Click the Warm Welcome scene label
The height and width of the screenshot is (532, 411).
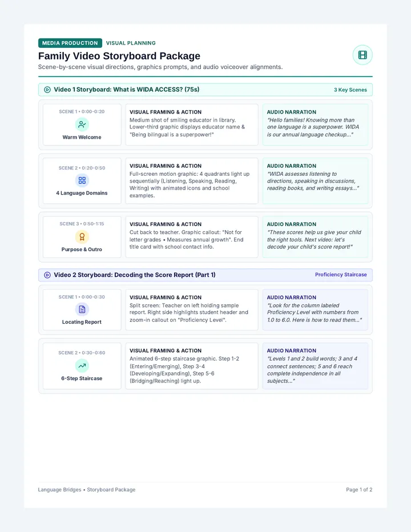click(82, 137)
